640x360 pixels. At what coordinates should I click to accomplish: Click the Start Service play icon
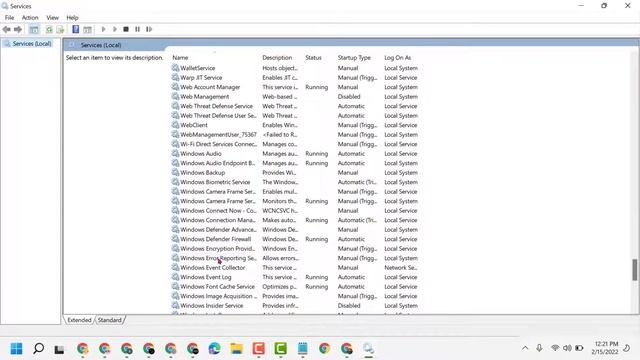(103, 29)
